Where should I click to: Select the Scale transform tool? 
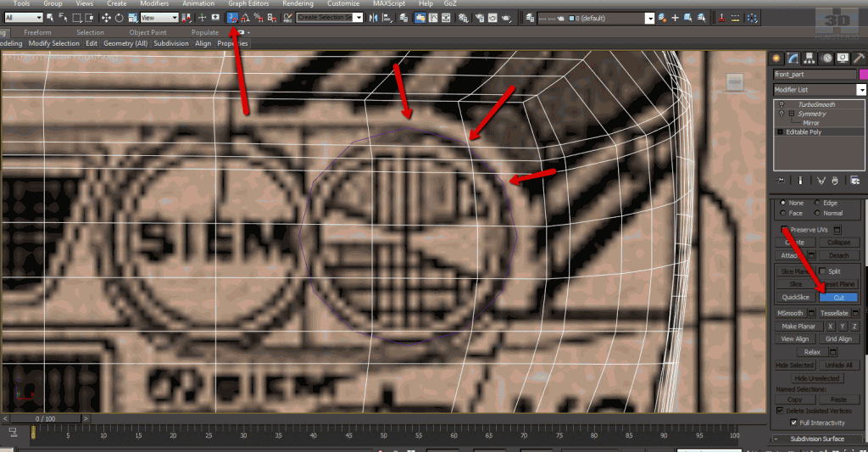point(132,18)
